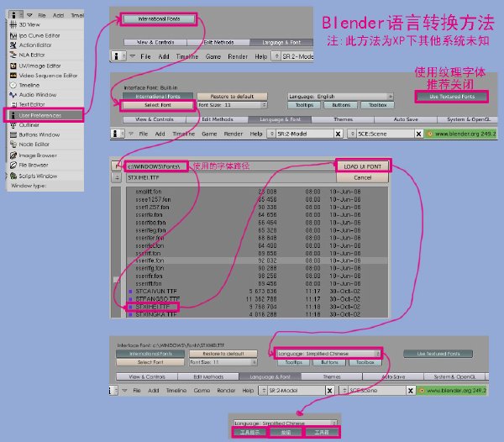
Task: Open Help menu in Language: English panel
Action: (x=256, y=134)
